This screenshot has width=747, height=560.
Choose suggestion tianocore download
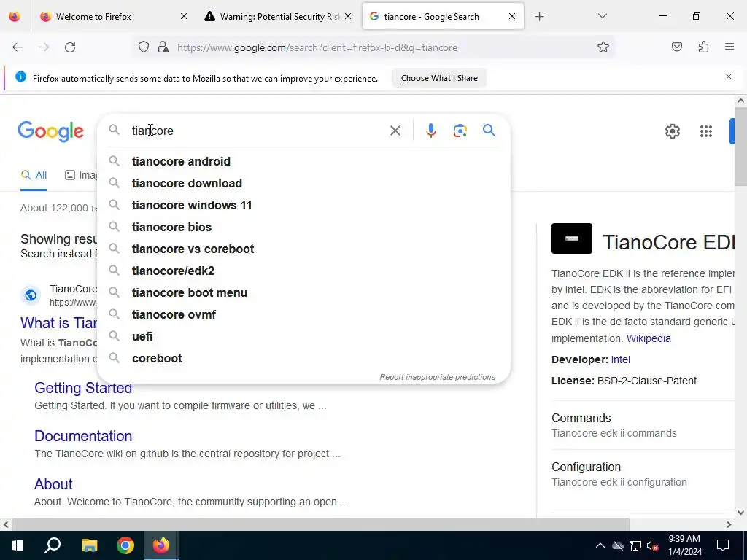point(187,183)
